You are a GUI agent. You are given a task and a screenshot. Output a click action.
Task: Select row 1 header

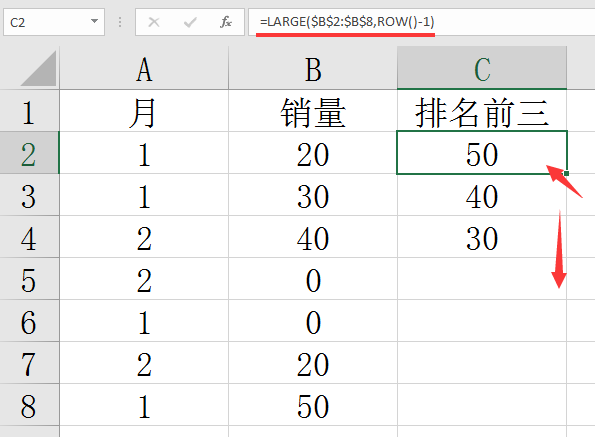tap(29, 111)
